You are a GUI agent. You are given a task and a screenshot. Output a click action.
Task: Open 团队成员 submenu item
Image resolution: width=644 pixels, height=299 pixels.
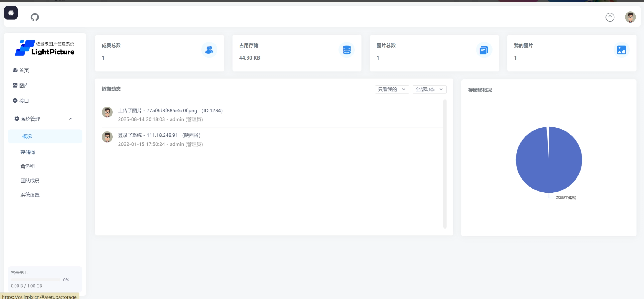[x=30, y=181]
